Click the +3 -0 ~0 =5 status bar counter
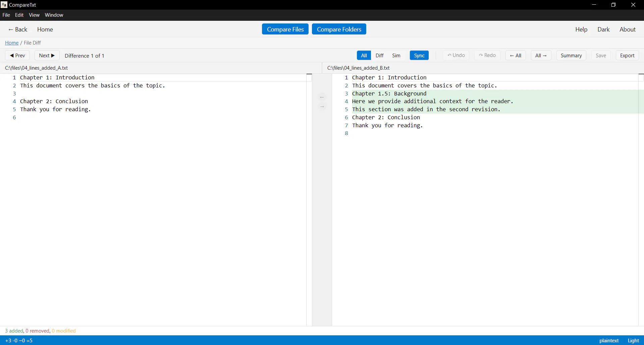644x345 pixels. [19, 341]
